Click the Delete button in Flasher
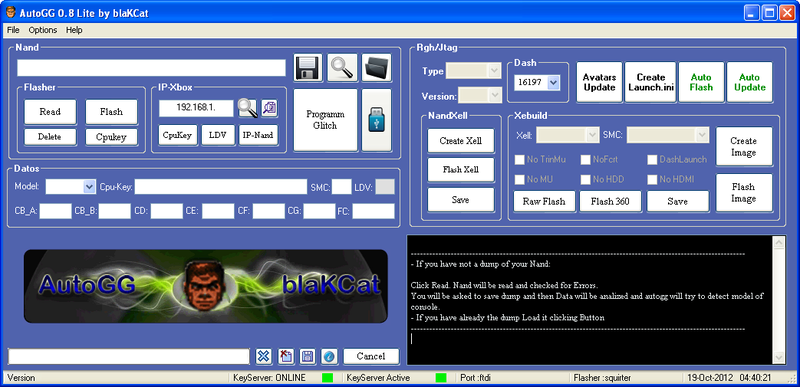800x387 pixels. pyautogui.click(x=50, y=137)
